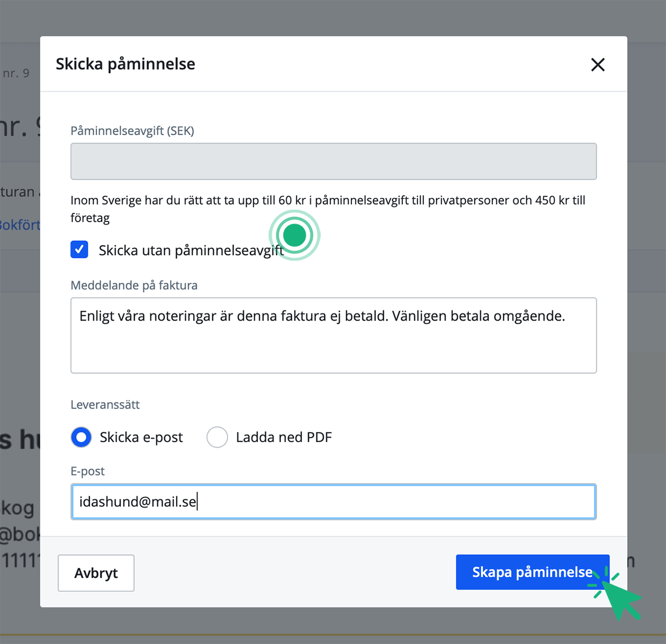Click inside the Meddelande på faktura text area

(x=333, y=336)
